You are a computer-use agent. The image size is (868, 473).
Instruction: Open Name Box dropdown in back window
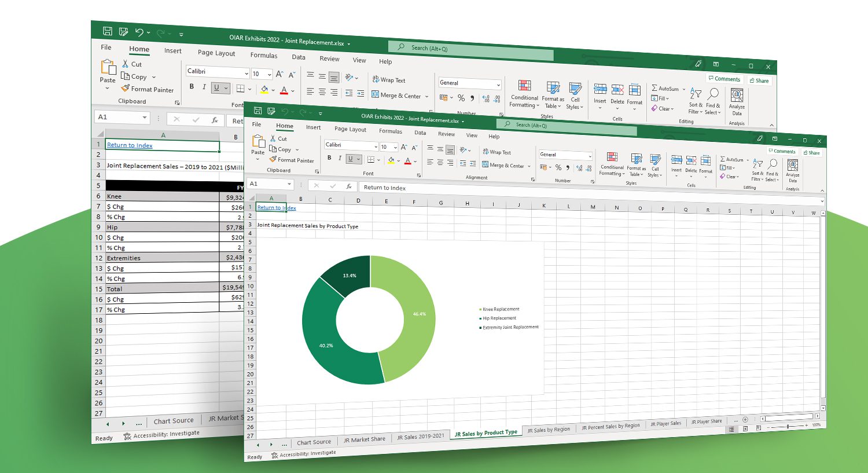[145, 118]
